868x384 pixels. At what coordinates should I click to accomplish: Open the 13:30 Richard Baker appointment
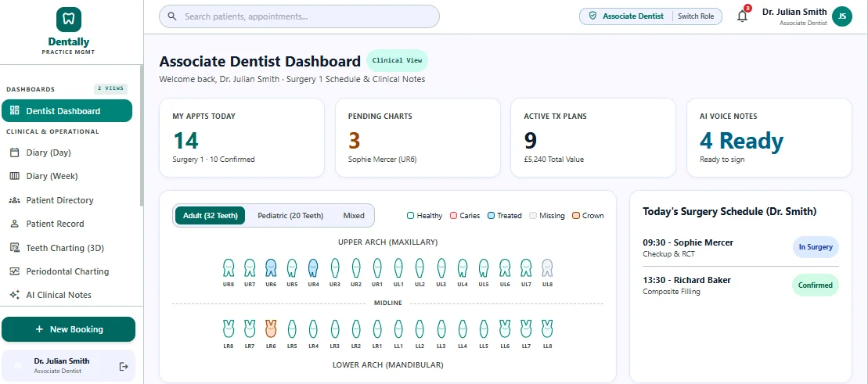coord(740,285)
